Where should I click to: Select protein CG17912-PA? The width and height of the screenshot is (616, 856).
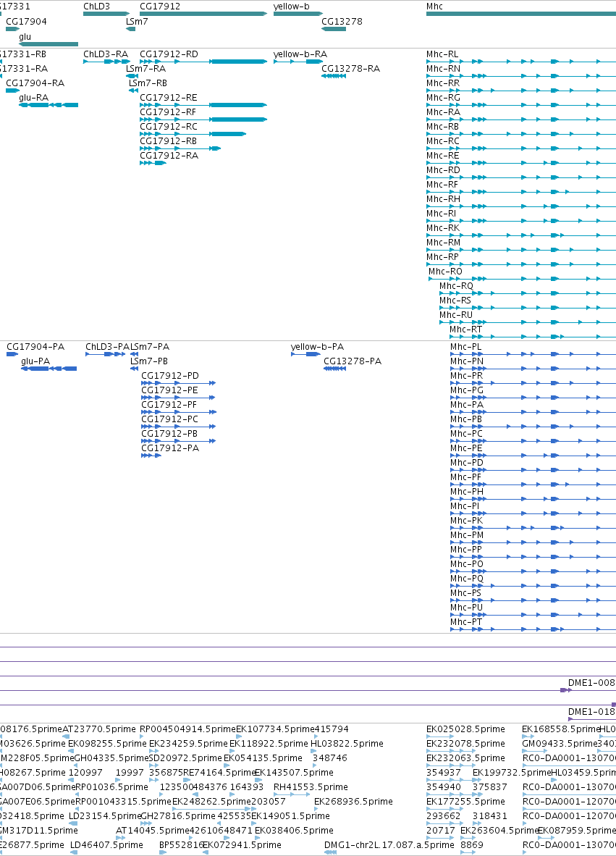point(170,448)
